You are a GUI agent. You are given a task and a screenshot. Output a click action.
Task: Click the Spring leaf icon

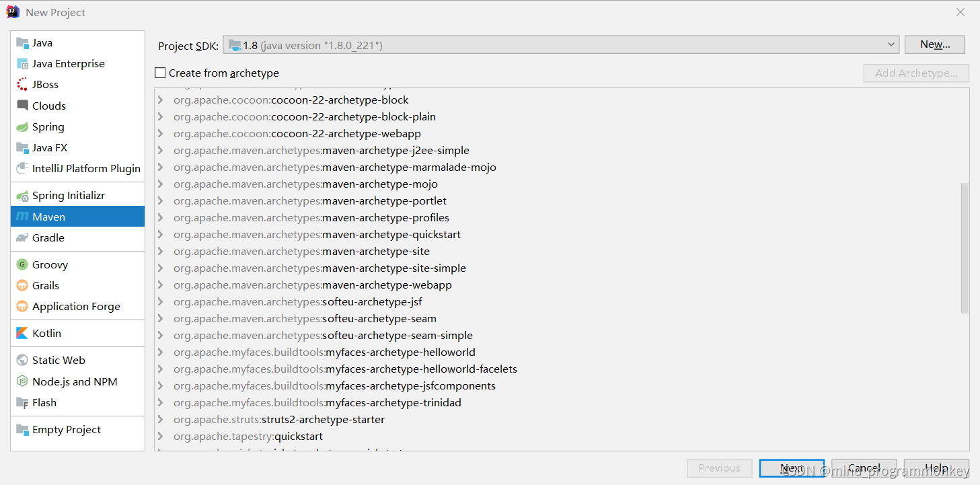tap(22, 127)
